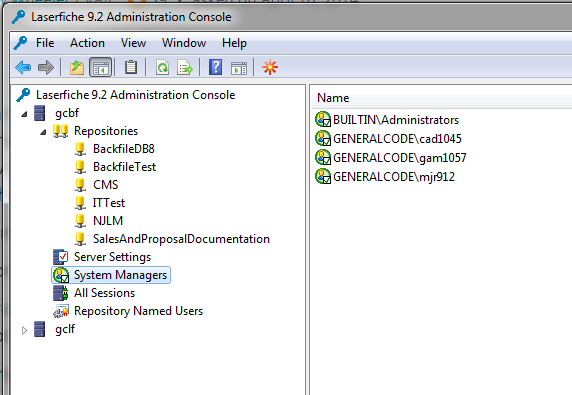Click the Back arrow toolbar icon
The image size is (572, 395).
tap(23, 67)
